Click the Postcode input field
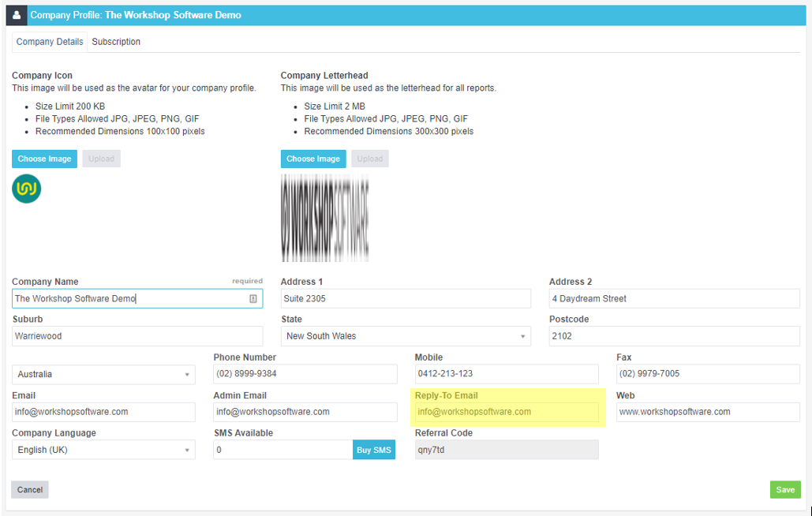 674,336
